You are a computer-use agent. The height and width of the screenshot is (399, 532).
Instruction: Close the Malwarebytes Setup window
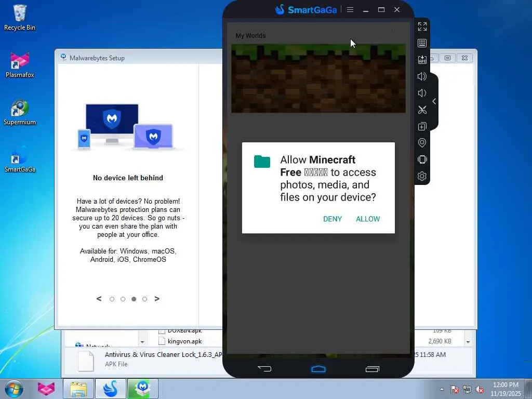[x=464, y=58]
